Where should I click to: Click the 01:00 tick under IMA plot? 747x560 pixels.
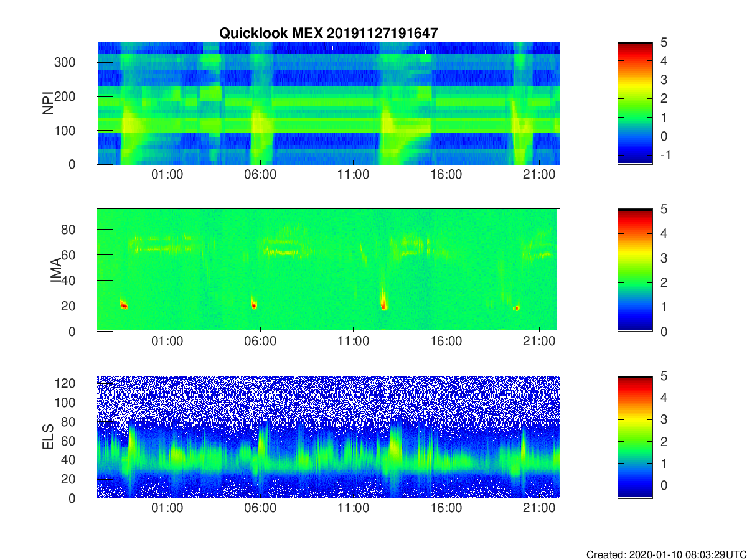(167, 342)
